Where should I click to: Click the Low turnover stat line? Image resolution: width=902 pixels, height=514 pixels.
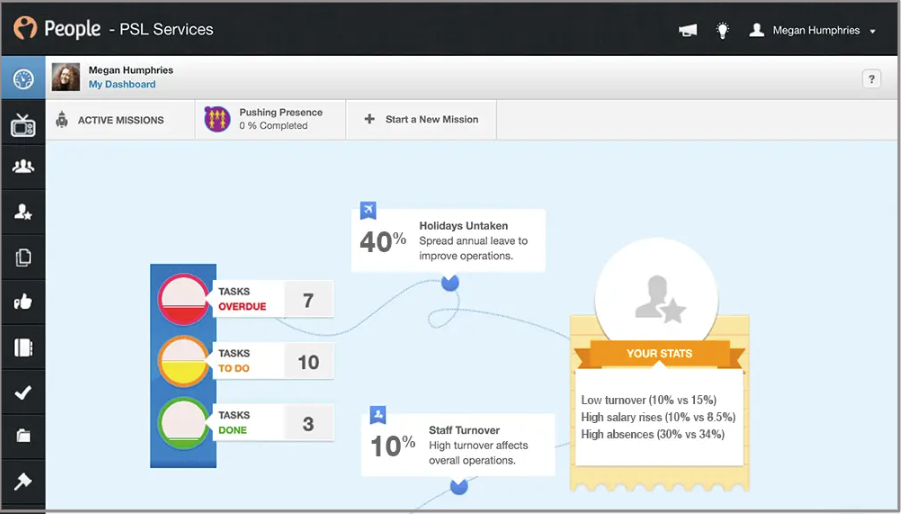pos(649,400)
